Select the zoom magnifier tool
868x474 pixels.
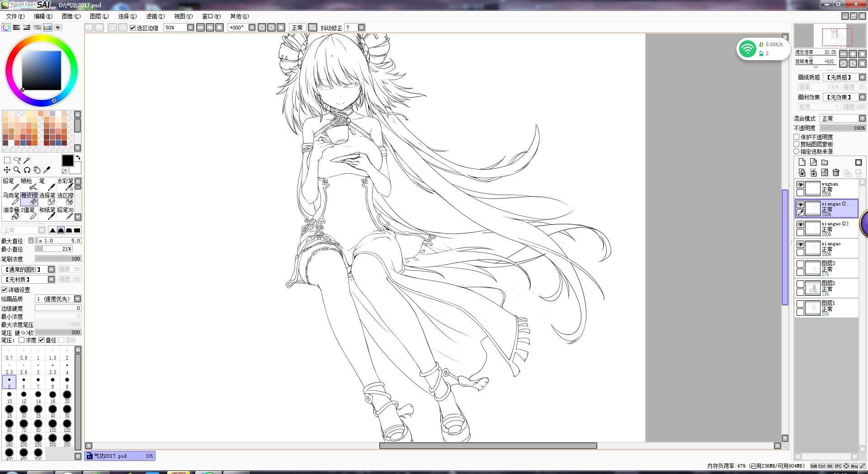(17, 170)
